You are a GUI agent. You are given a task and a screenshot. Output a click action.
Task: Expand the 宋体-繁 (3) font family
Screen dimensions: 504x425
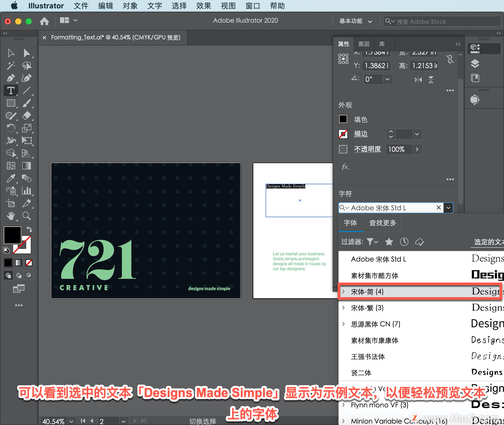point(344,308)
